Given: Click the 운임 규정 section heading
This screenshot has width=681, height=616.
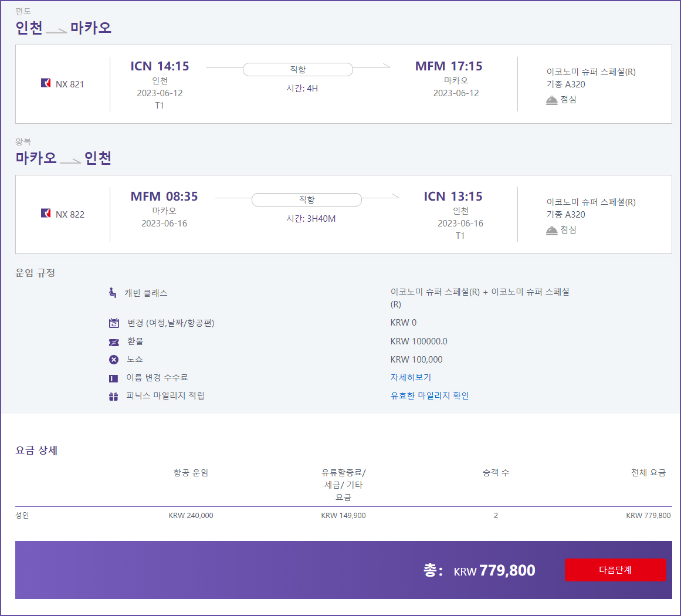Looking at the screenshot, I should [35, 273].
